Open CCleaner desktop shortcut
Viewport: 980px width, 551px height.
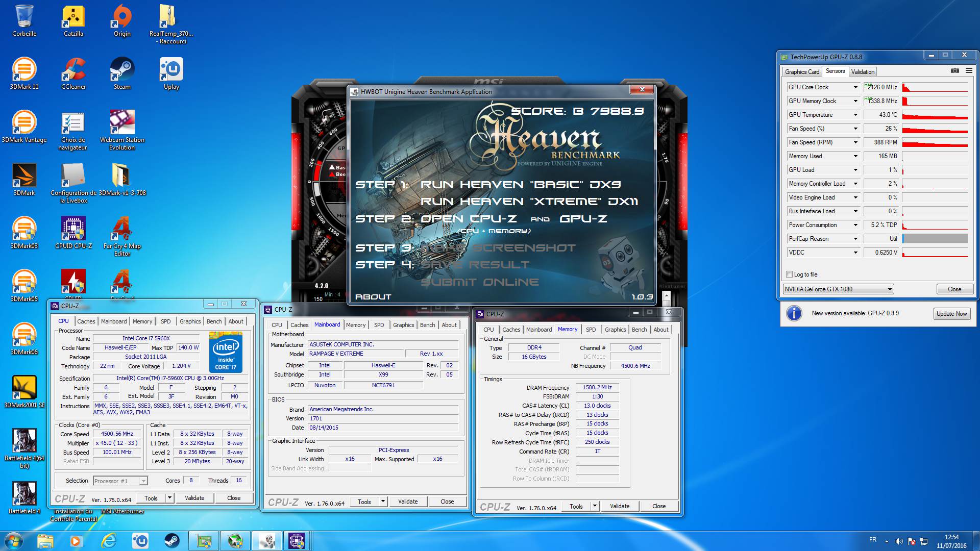tap(73, 74)
